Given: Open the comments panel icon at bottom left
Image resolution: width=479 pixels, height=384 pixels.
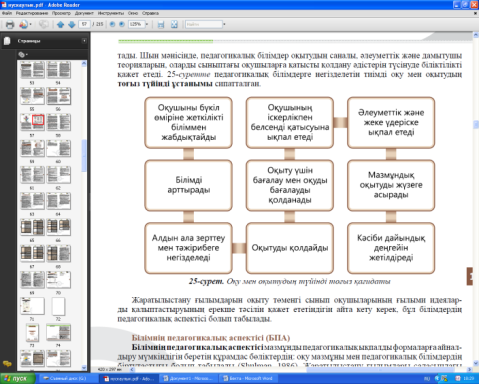Looking at the screenshot, I should point(7,363).
